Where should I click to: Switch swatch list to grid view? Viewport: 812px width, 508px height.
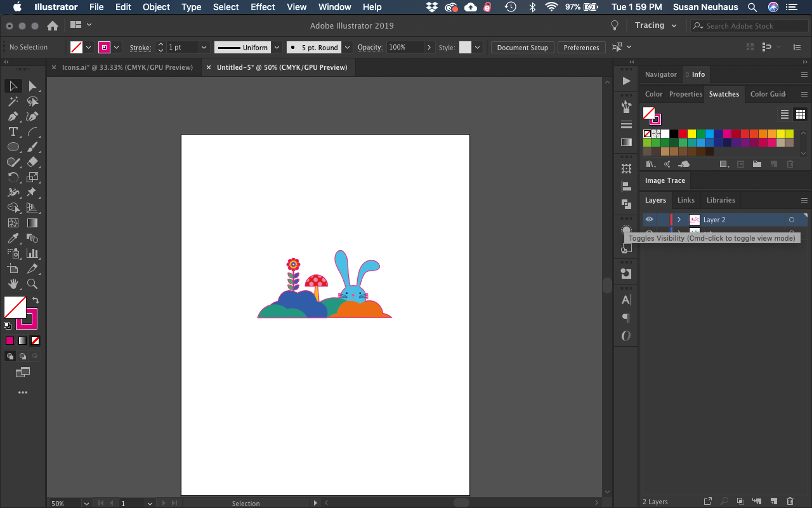(x=801, y=114)
